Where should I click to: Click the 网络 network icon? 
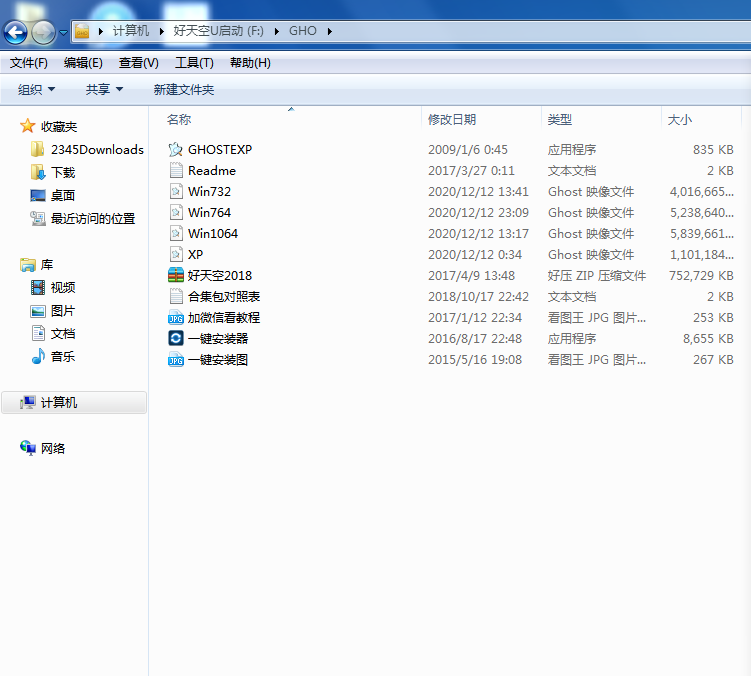pyautogui.click(x=28, y=448)
